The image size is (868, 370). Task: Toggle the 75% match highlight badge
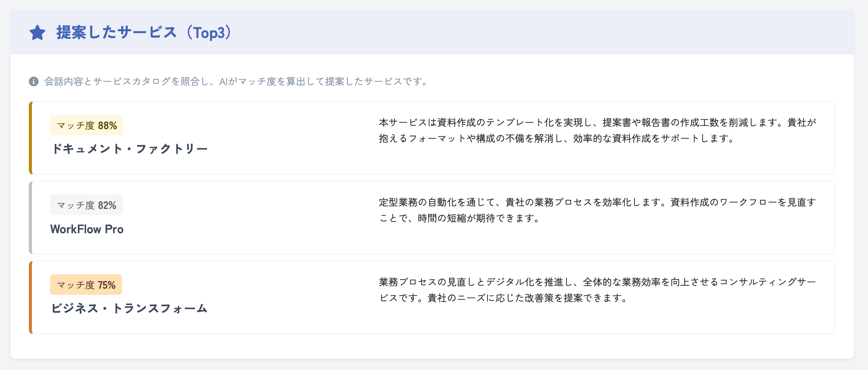[87, 285]
